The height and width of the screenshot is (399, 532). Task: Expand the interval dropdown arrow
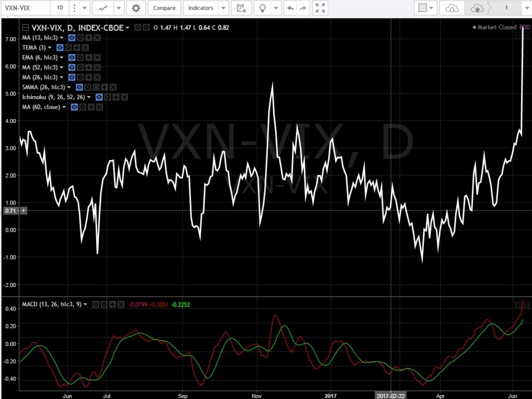pyautogui.click(x=85, y=8)
